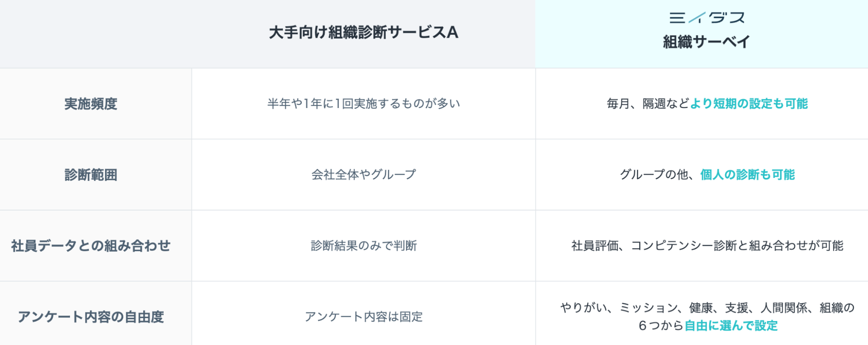The image size is (868, 345).
Task: Select the アンケート内容の自由度 row label
Action: point(91,317)
